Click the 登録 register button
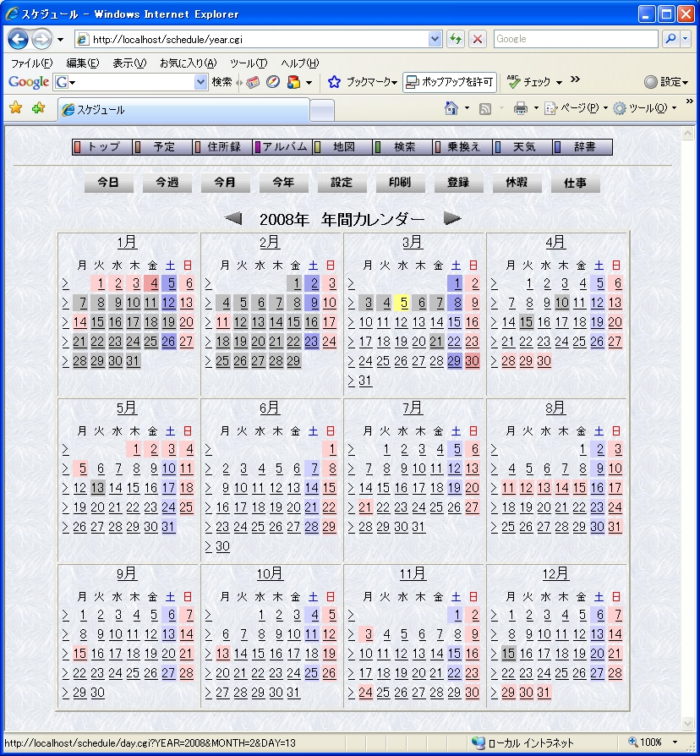Screen dimensions: 700x756 click(x=458, y=183)
